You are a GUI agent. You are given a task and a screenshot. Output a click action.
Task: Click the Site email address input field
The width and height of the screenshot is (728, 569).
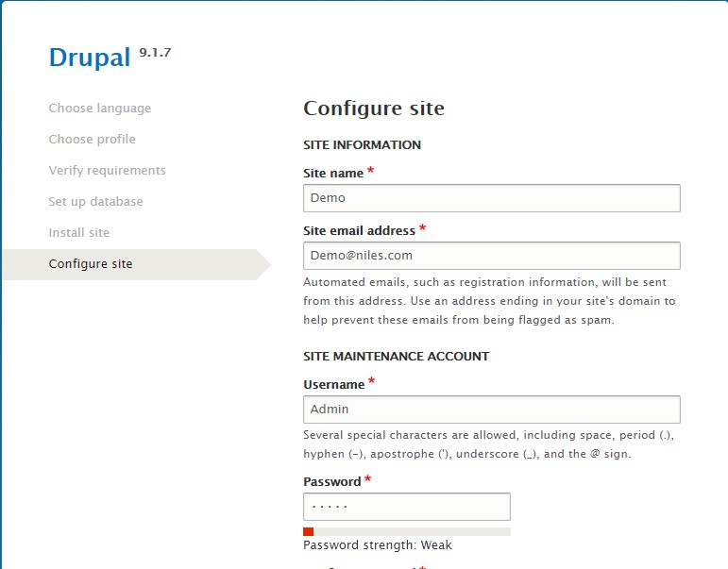pyautogui.click(x=491, y=256)
